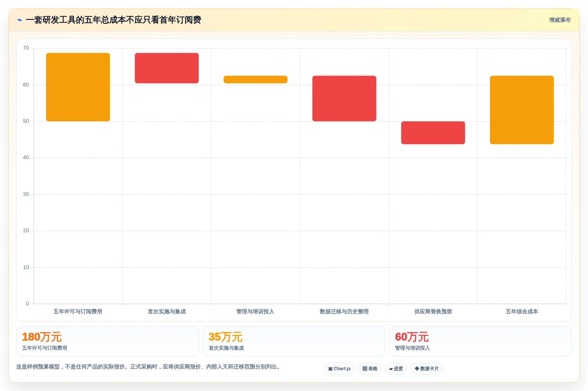Viewport: 588px width, 391px height.
Task: Click the footnote starting 这是样例预算模型
Action: 149,367
